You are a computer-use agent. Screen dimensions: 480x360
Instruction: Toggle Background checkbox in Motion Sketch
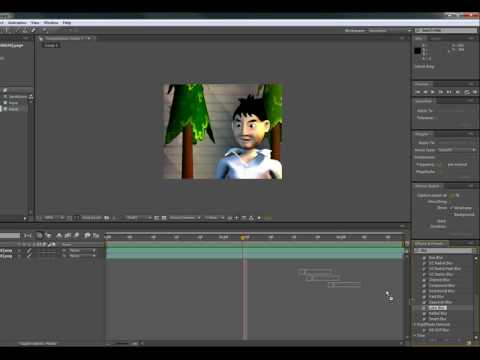coord(452,214)
